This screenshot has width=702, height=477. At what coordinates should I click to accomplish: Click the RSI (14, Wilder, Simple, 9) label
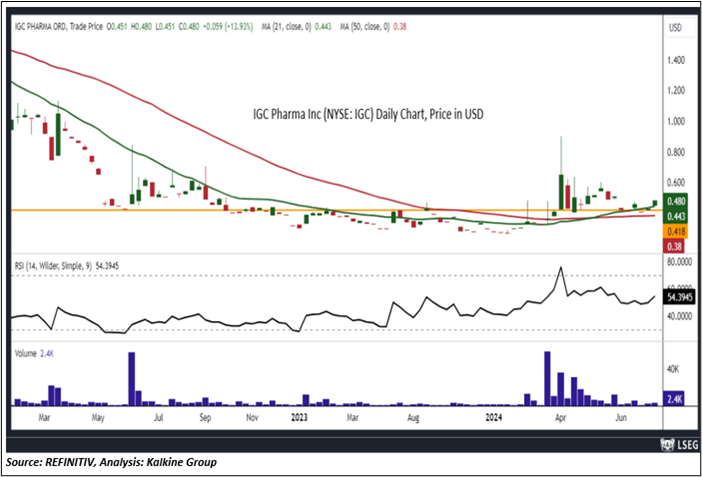[x=53, y=266]
